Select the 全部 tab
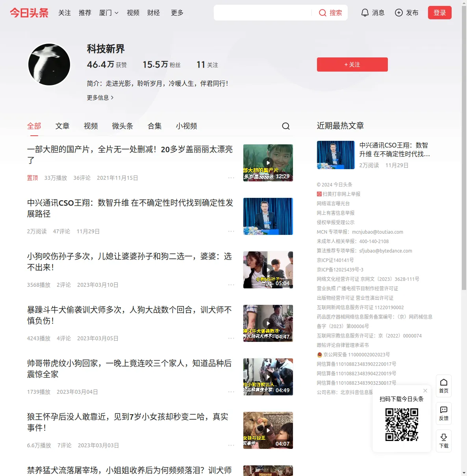The width and height of the screenshot is (467, 476). pos(34,126)
